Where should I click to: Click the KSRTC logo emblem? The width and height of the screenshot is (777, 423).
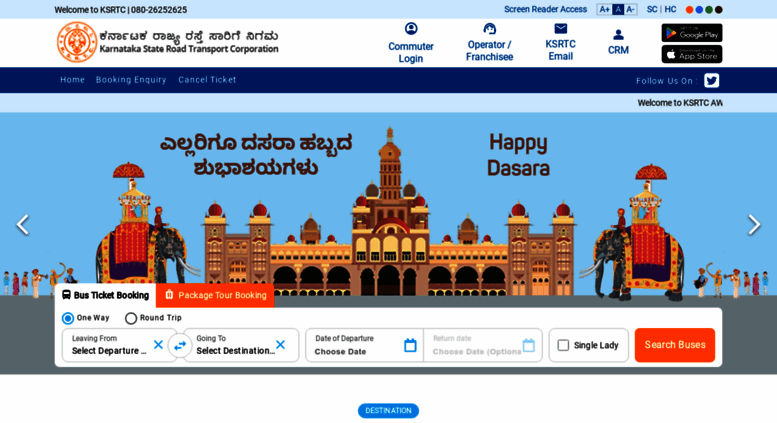point(77,43)
